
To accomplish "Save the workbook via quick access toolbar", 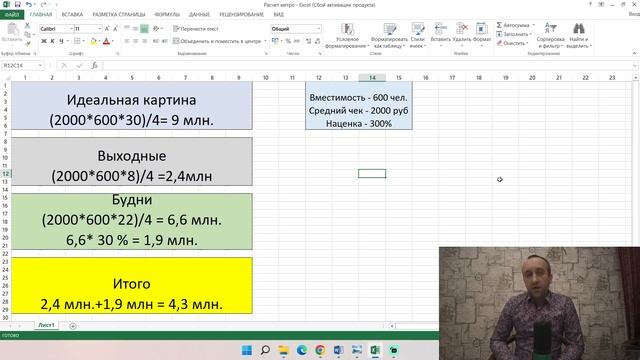I will tap(18, 4).
